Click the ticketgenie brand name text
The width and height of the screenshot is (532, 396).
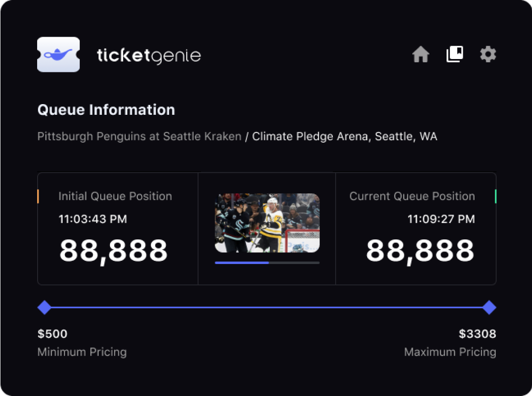click(149, 56)
